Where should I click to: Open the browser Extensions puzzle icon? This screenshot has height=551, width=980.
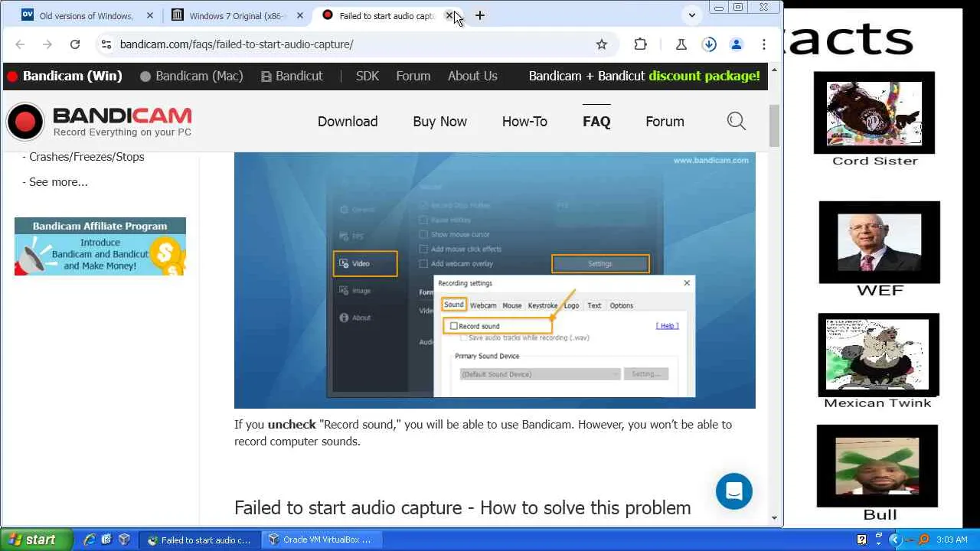point(641,44)
